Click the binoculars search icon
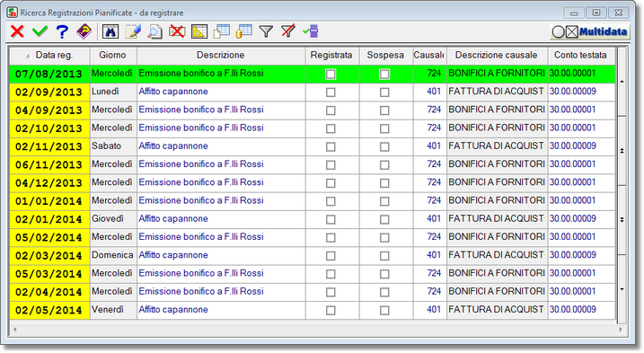Image resolution: width=644 pixels, height=353 pixels. pos(110,31)
